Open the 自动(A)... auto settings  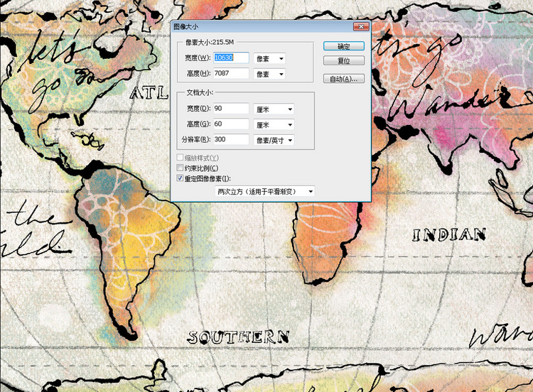[x=343, y=79]
